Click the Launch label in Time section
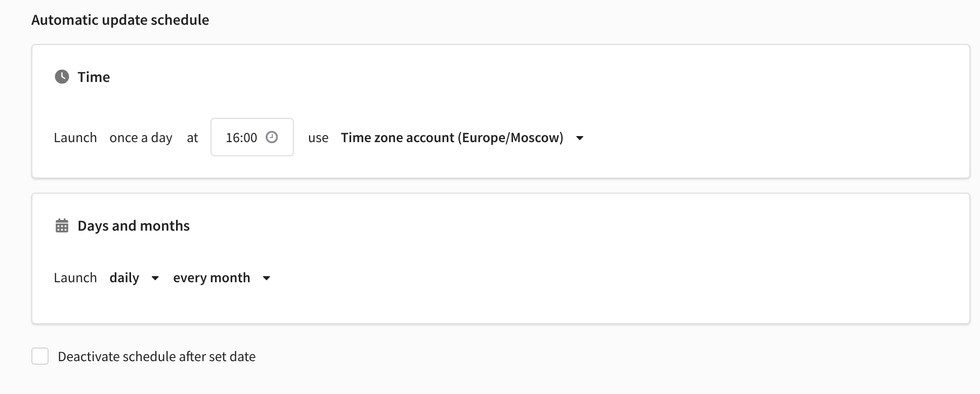The height and width of the screenshot is (394, 980). tap(75, 138)
